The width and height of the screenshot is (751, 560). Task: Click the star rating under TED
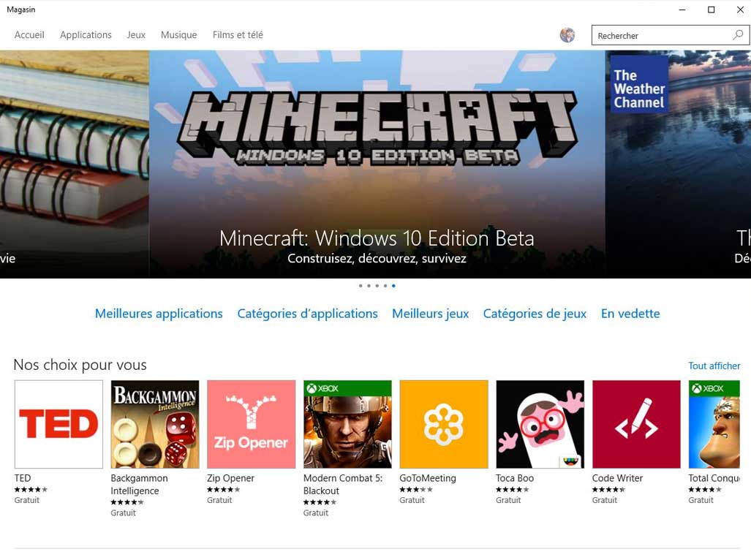click(x=31, y=489)
